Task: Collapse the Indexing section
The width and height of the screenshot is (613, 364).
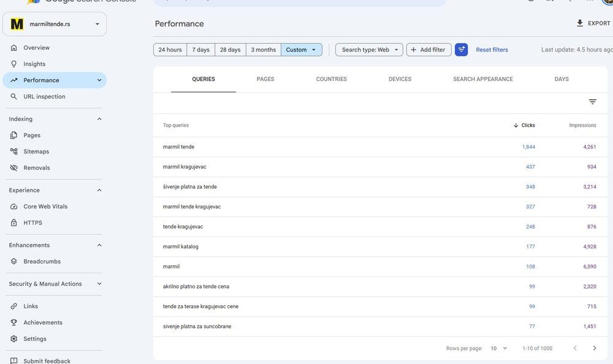Action: click(x=99, y=119)
